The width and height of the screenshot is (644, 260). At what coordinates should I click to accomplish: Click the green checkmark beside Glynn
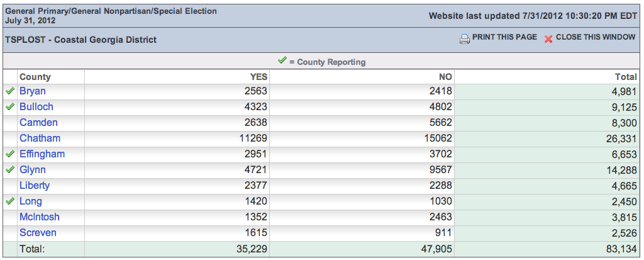pyautogui.click(x=9, y=170)
